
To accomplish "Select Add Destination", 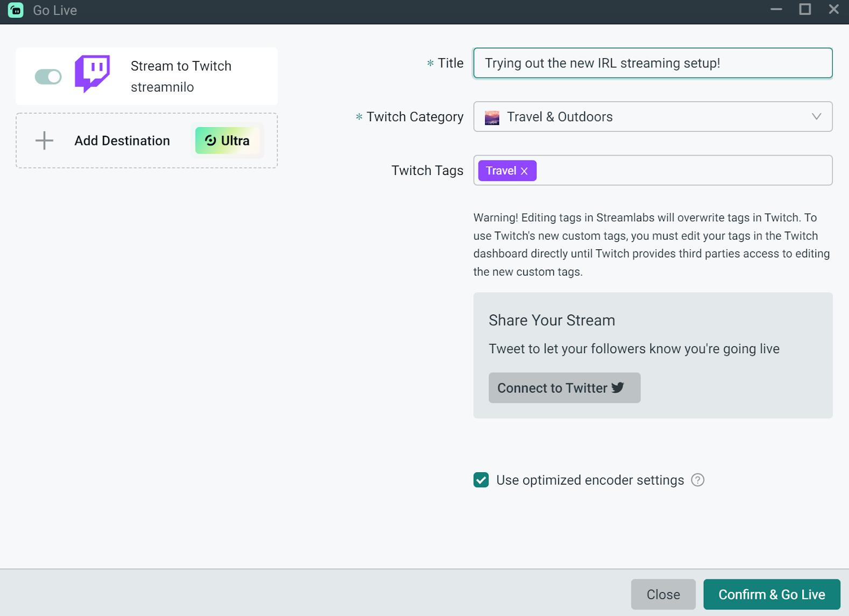I will click(122, 141).
